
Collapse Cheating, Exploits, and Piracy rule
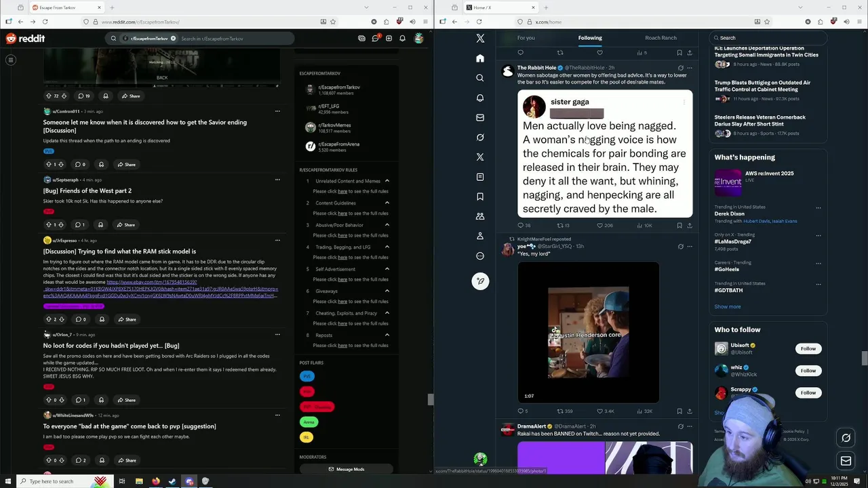pos(387,313)
